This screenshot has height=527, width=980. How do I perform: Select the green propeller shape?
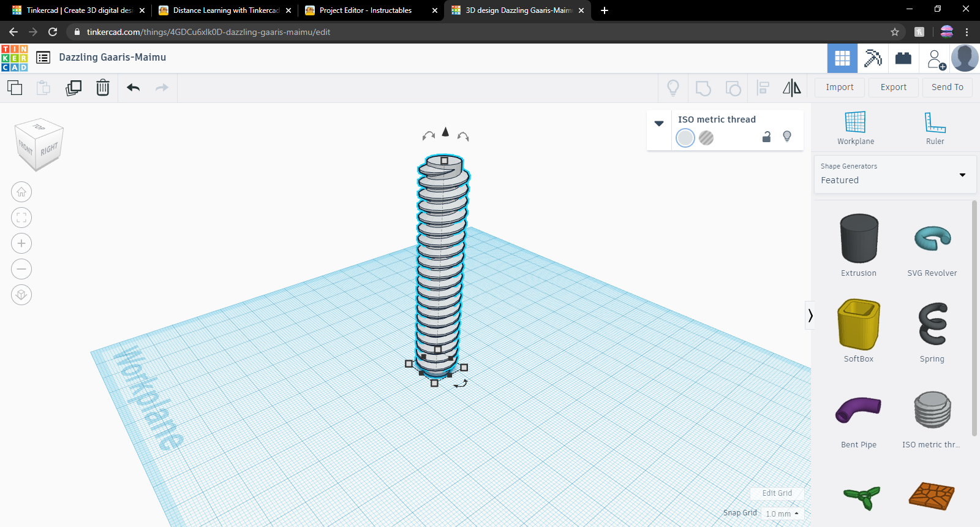click(861, 496)
